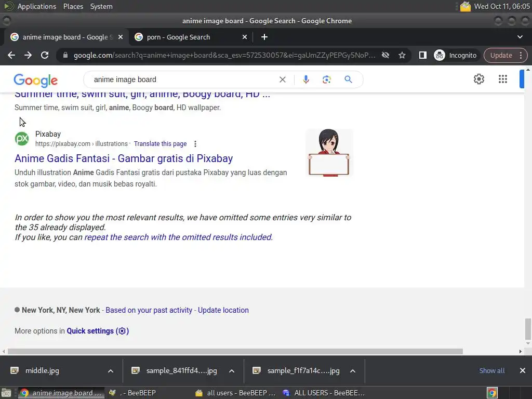Screen dimensions: 532x399
Task: Open the Chrome three-dot menu
Action: (521, 55)
